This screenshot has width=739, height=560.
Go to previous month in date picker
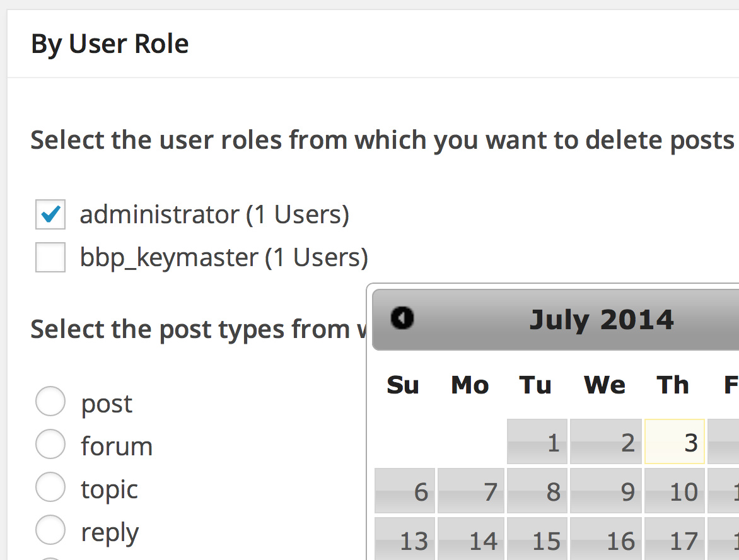[402, 318]
